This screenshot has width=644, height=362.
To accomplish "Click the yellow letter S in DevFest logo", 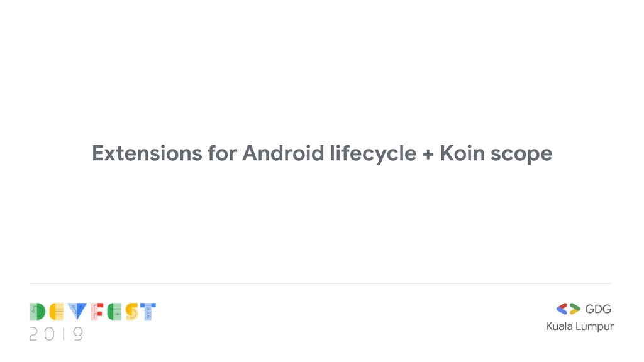I will (x=132, y=312).
